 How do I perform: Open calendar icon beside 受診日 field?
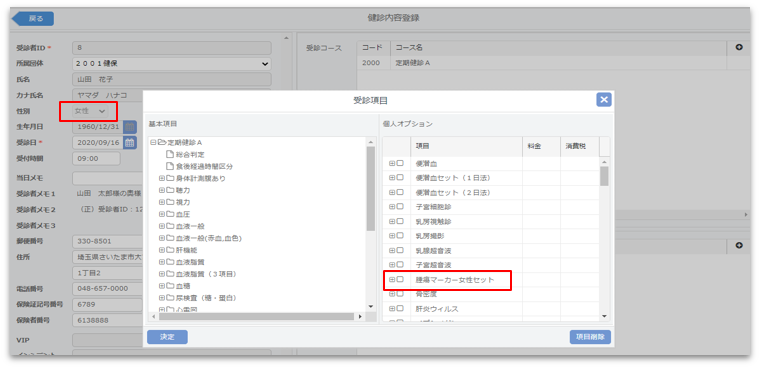tap(130, 143)
